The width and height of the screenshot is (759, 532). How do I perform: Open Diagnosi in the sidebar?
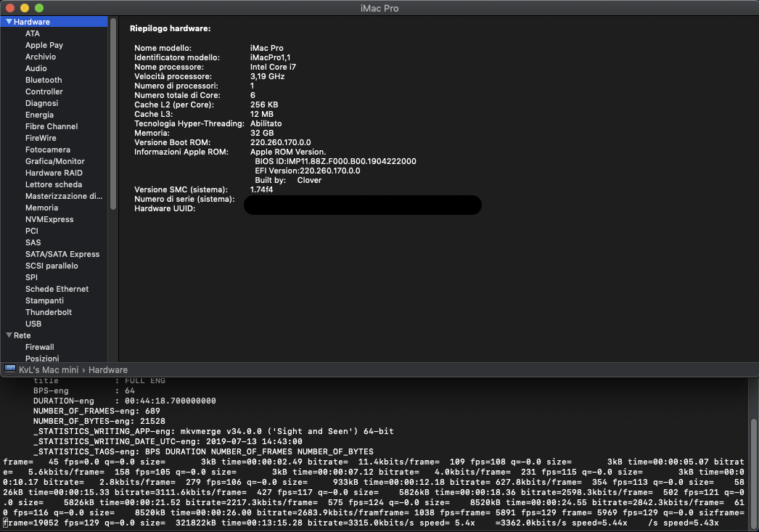41,103
